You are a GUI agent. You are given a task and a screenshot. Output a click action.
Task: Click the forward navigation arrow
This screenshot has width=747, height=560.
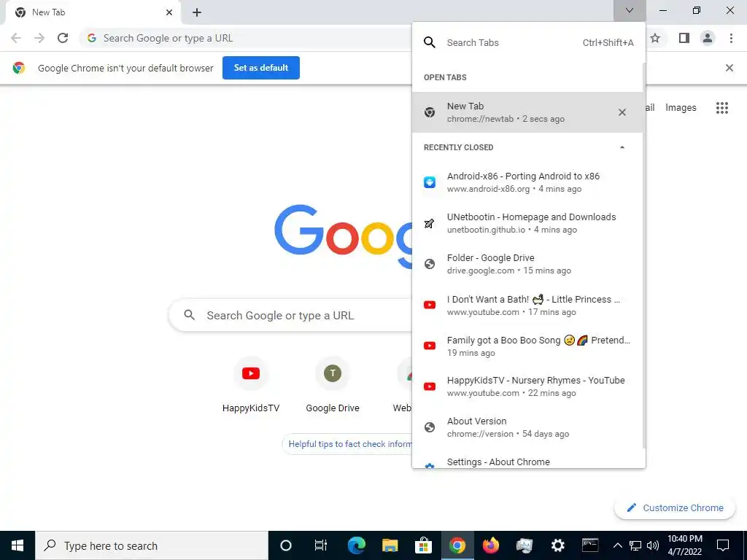point(39,38)
